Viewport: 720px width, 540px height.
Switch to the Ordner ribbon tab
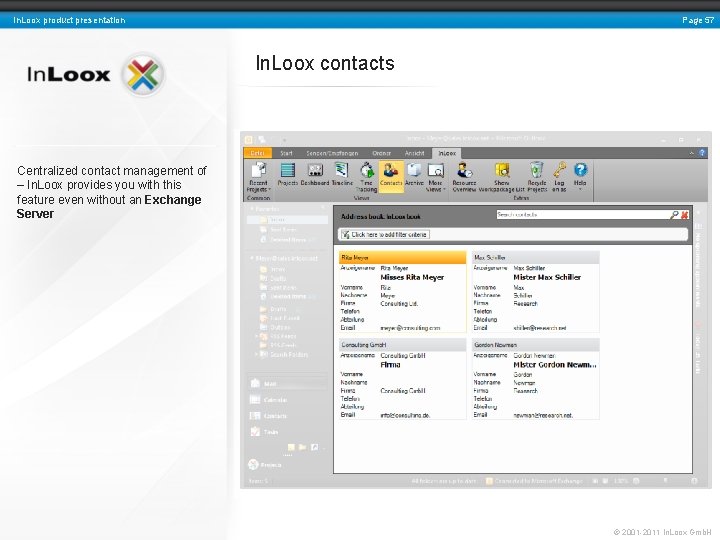coord(382,153)
